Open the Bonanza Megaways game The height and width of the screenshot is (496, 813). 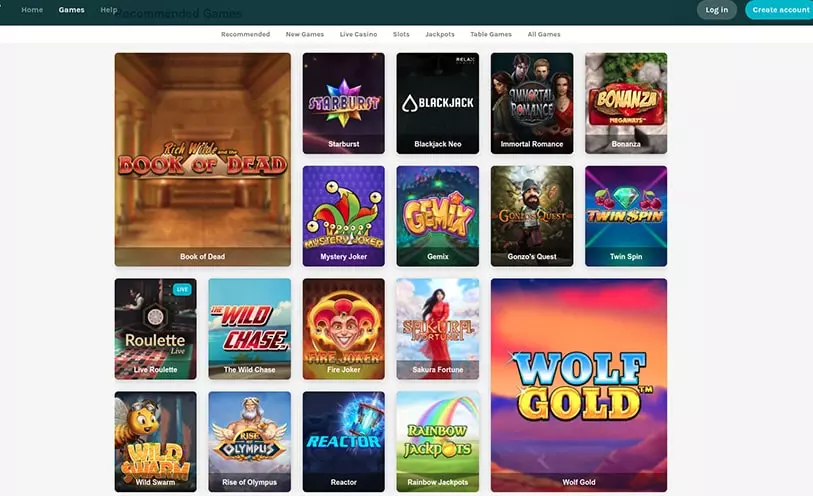[x=626, y=103]
